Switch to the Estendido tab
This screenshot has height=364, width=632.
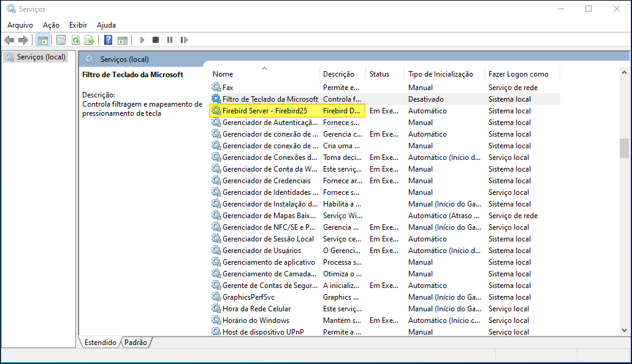click(x=101, y=342)
